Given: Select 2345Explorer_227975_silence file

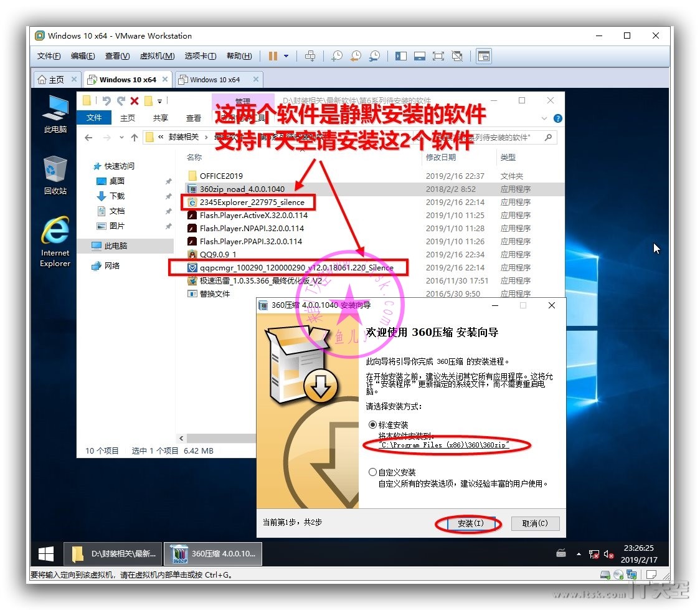Looking at the screenshot, I should point(252,203).
